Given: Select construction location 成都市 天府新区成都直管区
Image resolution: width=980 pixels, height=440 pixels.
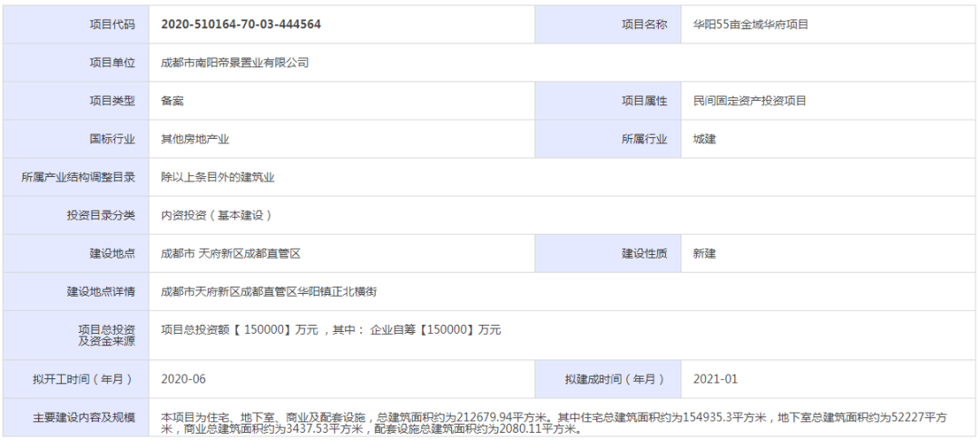Looking at the screenshot, I should (x=230, y=253).
